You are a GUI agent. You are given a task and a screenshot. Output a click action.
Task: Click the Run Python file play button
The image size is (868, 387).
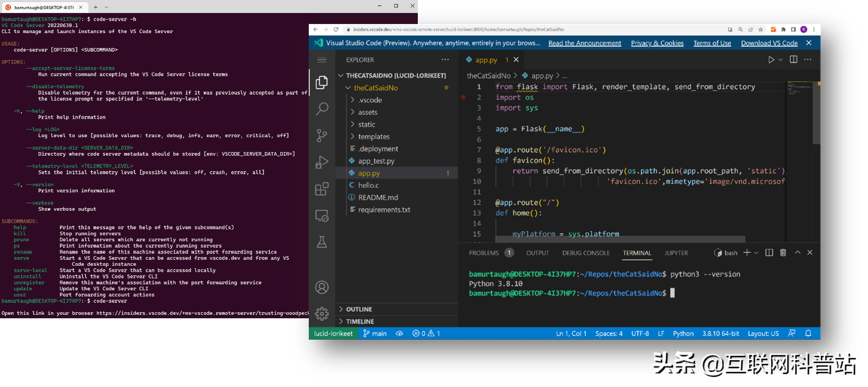click(771, 60)
